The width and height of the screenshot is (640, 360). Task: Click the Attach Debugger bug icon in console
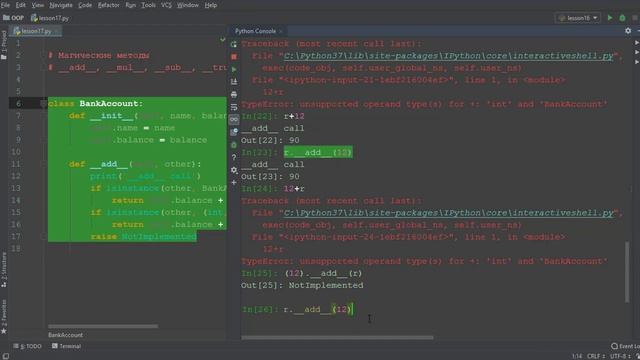[x=234, y=145]
